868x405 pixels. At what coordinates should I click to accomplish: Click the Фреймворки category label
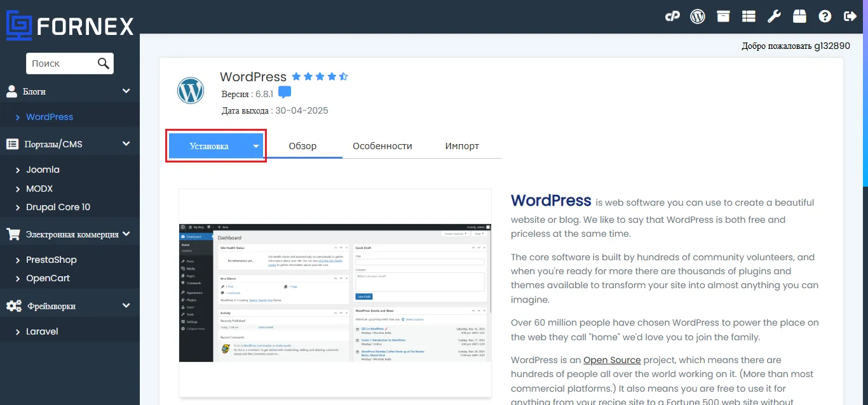pos(51,306)
